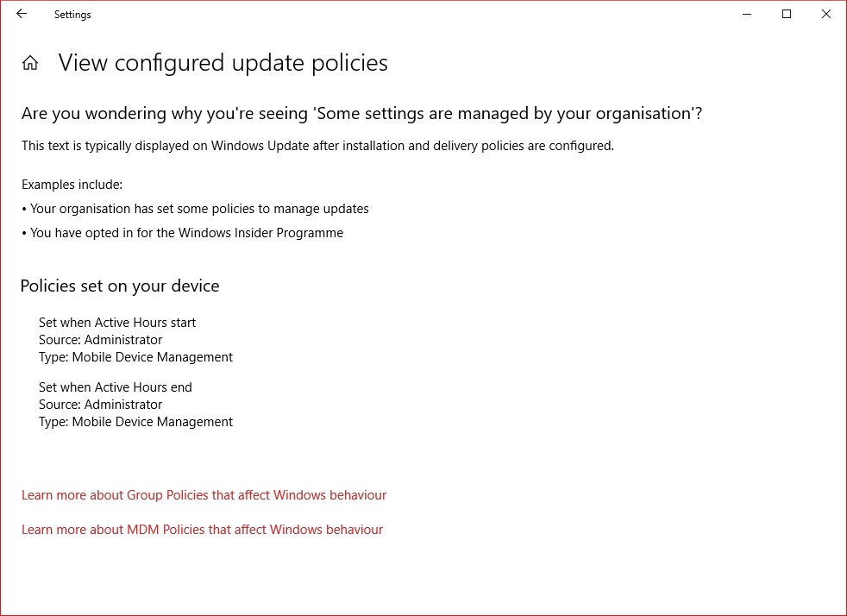Click the Windows Insider Programme bullet text
This screenshot has width=847, height=616.
coord(186,233)
